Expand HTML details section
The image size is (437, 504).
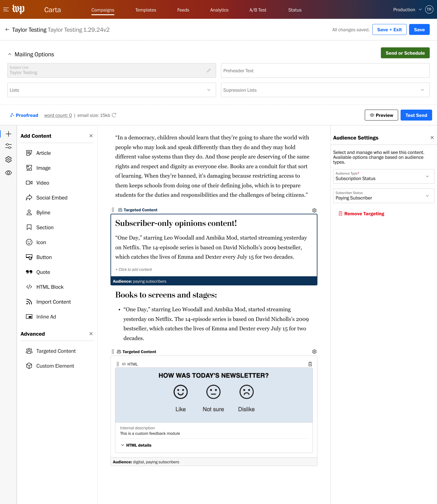pyautogui.click(x=136, y=445)
